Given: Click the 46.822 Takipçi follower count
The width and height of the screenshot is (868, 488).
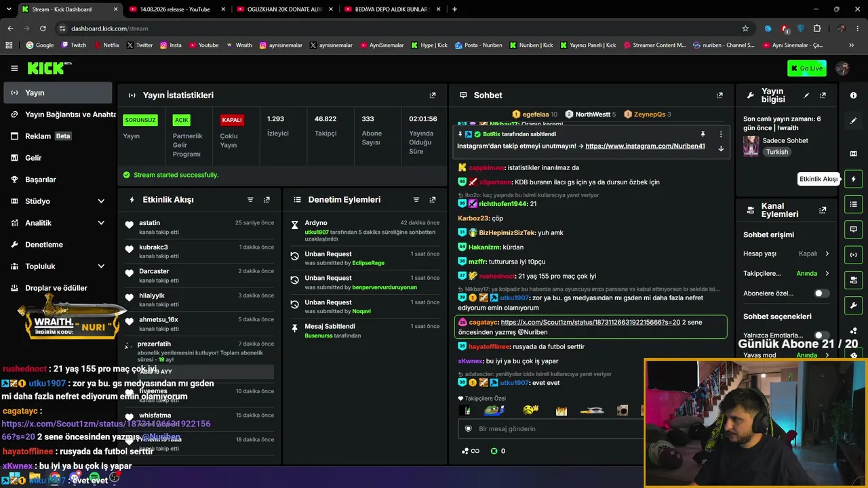Looking at the screenshot, I should tap(325, 126).
